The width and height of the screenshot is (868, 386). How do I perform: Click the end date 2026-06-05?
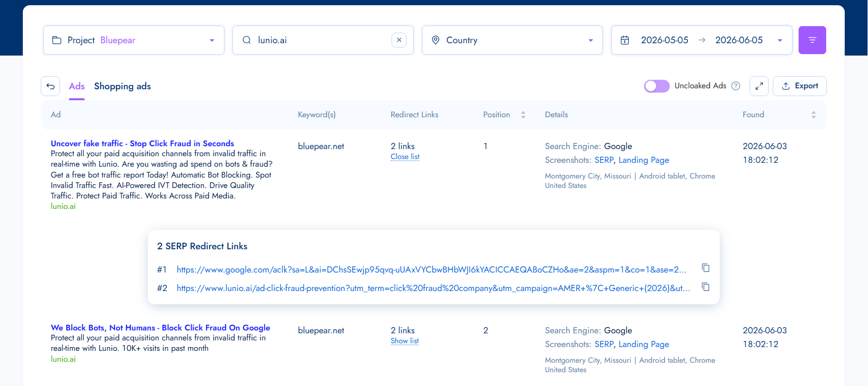pyautogui.click(x=739, y=40)
